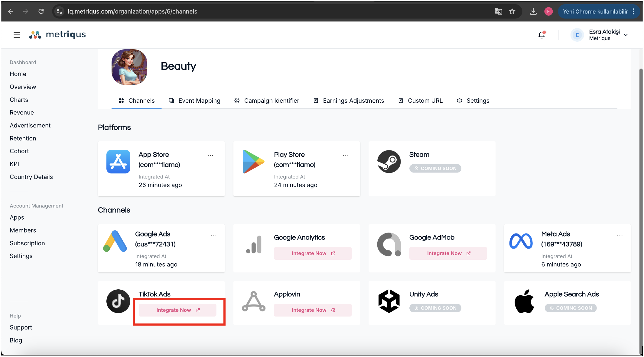Integrate Google AdMob now
Viewport: 644px width, 357px height.
click(448, 253)
